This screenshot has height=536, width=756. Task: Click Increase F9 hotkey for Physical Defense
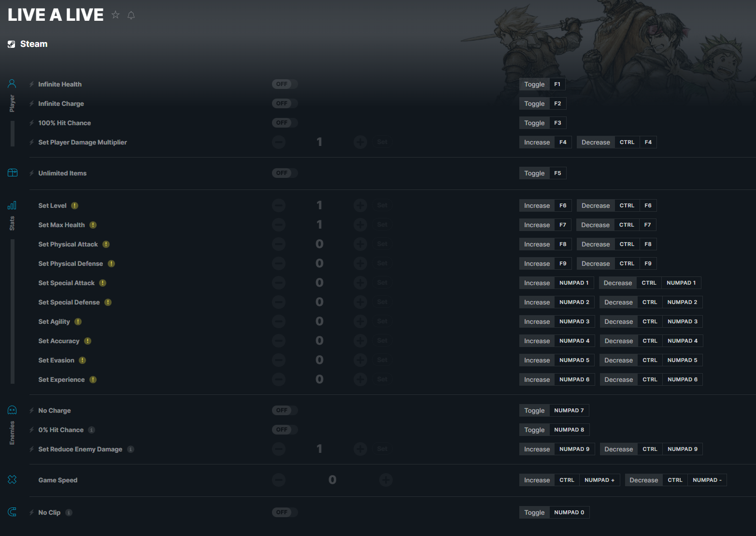(x=545, y=263)
